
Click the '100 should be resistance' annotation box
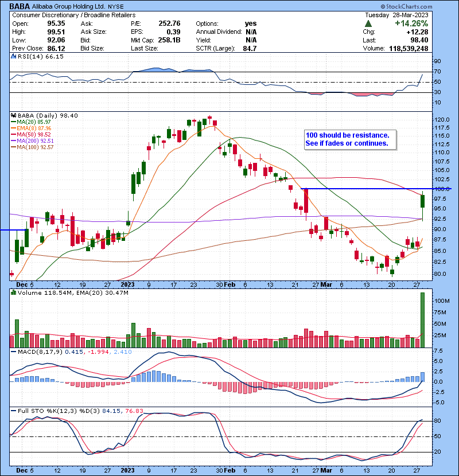tap(350, 139)
